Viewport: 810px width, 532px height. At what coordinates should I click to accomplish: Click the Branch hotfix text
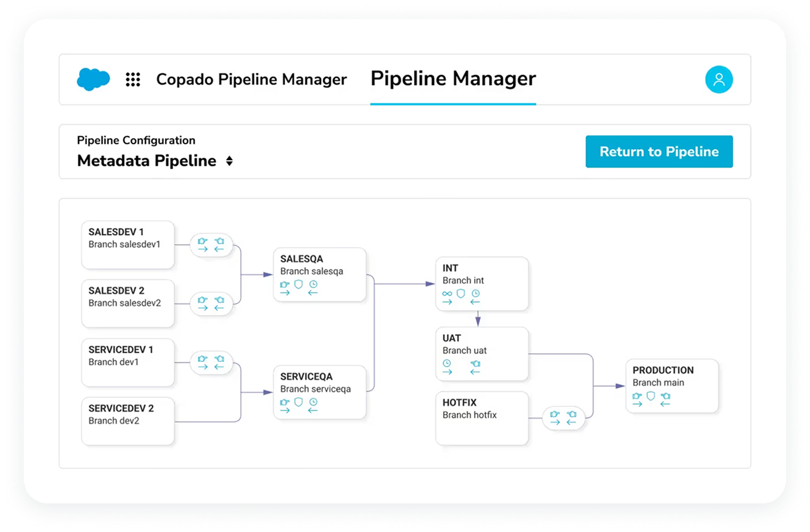(469, 415)
